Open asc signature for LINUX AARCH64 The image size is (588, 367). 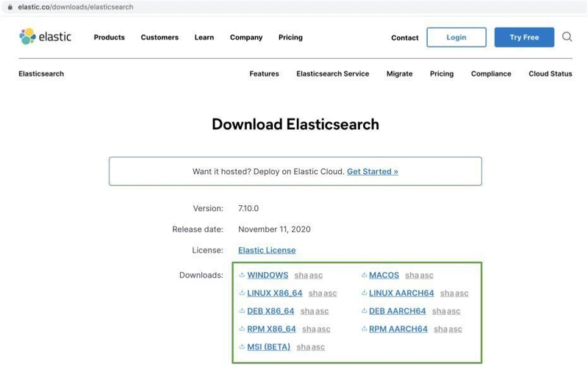(x=462, y=293)
